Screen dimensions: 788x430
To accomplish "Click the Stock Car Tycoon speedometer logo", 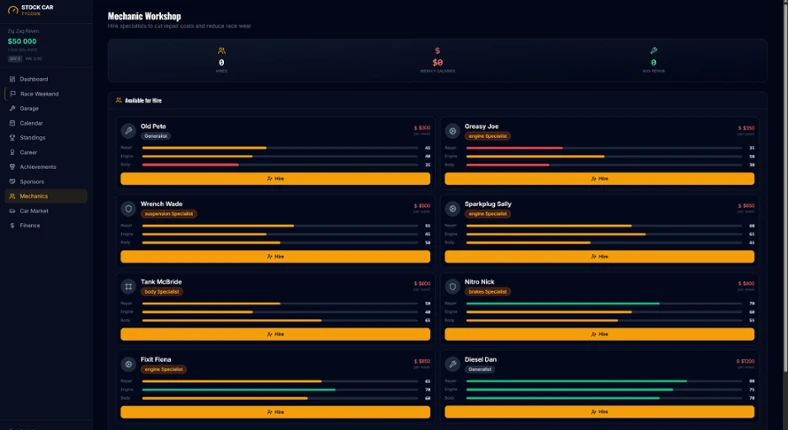I will pyautogui.click(x=13, y=10).
